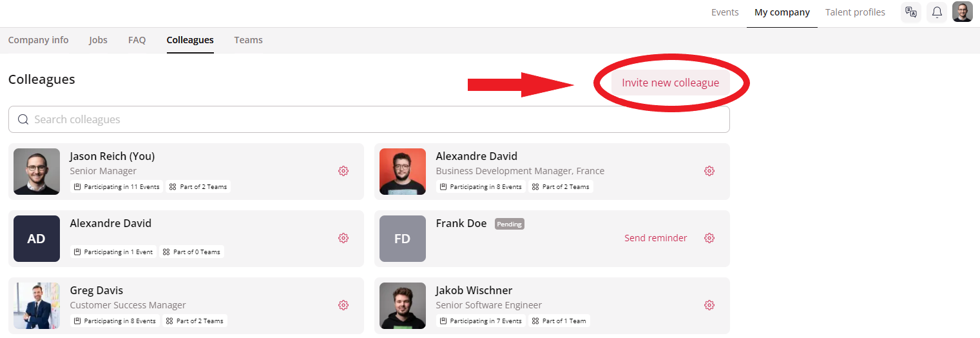Open Events in top navigation
Screen dimensions: 980x338
point(725,12)
